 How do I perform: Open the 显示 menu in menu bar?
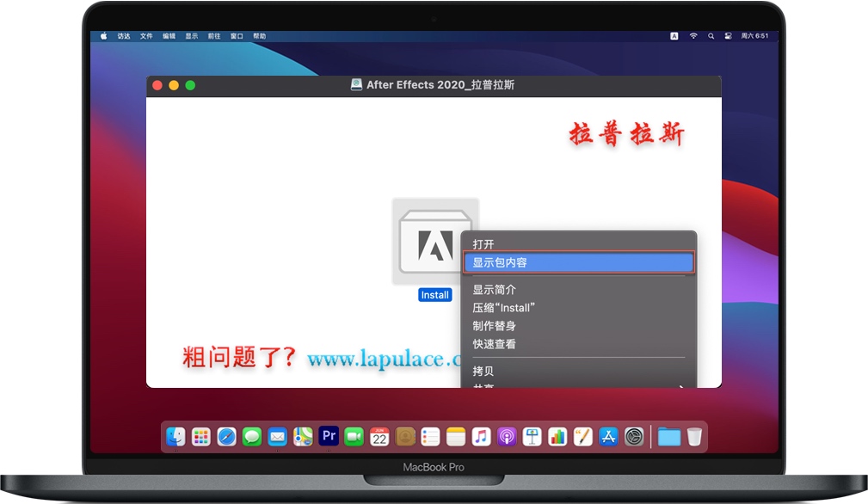[x=192, y=36]
